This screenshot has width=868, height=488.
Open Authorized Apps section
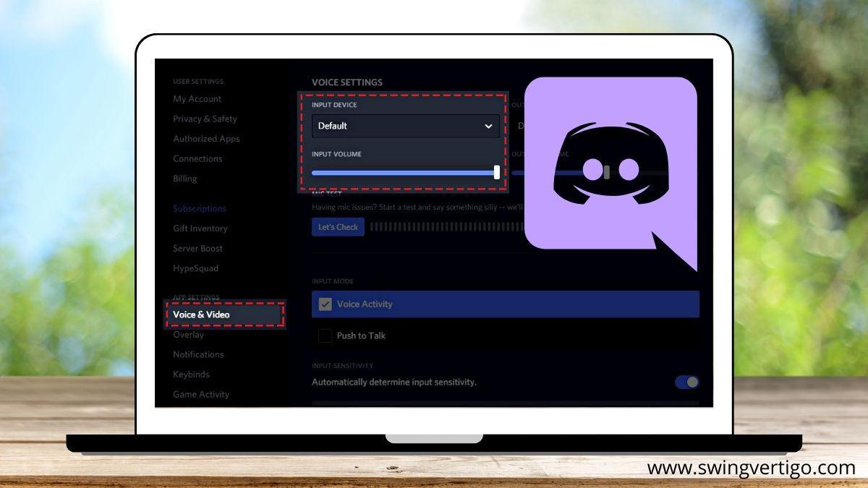(x=206, y=139)
